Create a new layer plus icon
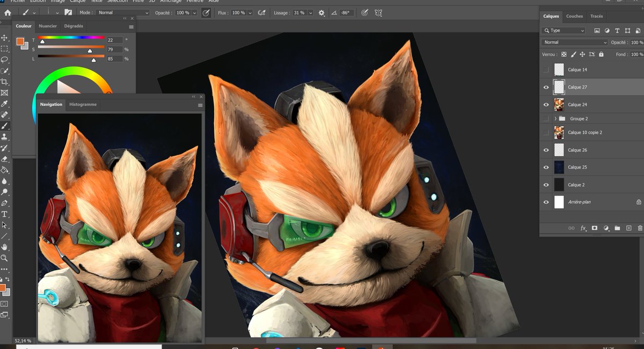This screenshot has width=644, height=349. [629, 228]
